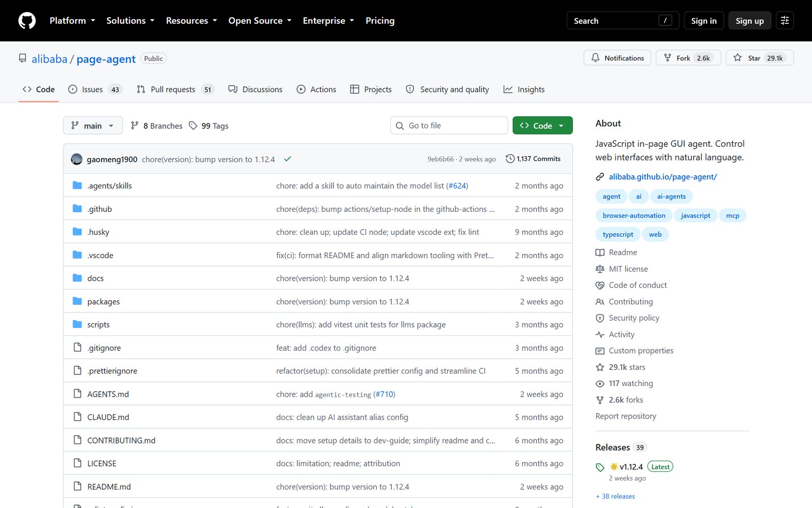
Task: Expand the Open Source menu
Action: pos(260,20)
